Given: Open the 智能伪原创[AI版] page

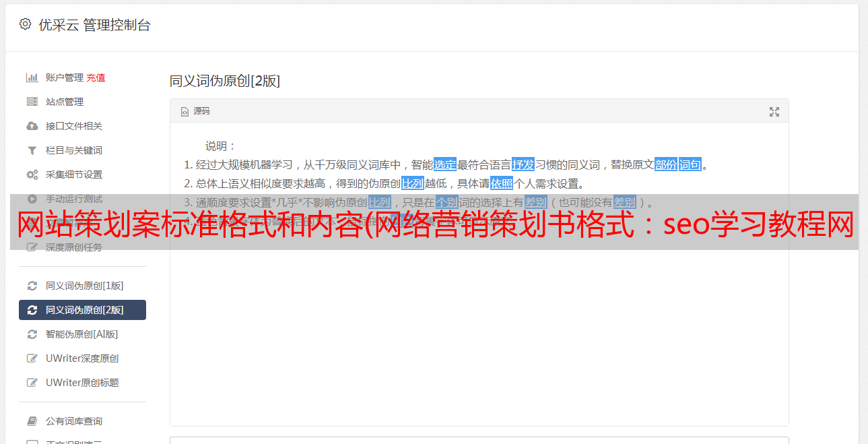Looking at the screenshot, I should click(x=82, y=334).
